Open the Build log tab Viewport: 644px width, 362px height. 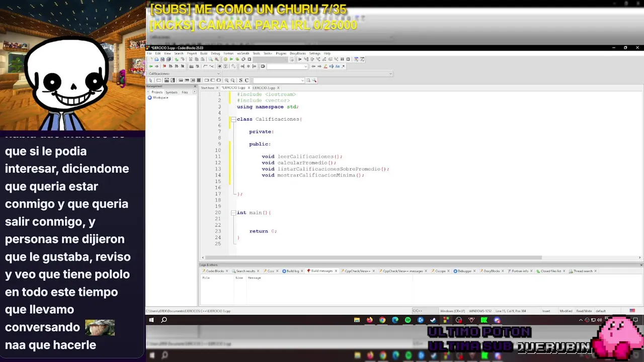(x=293, y=271)
